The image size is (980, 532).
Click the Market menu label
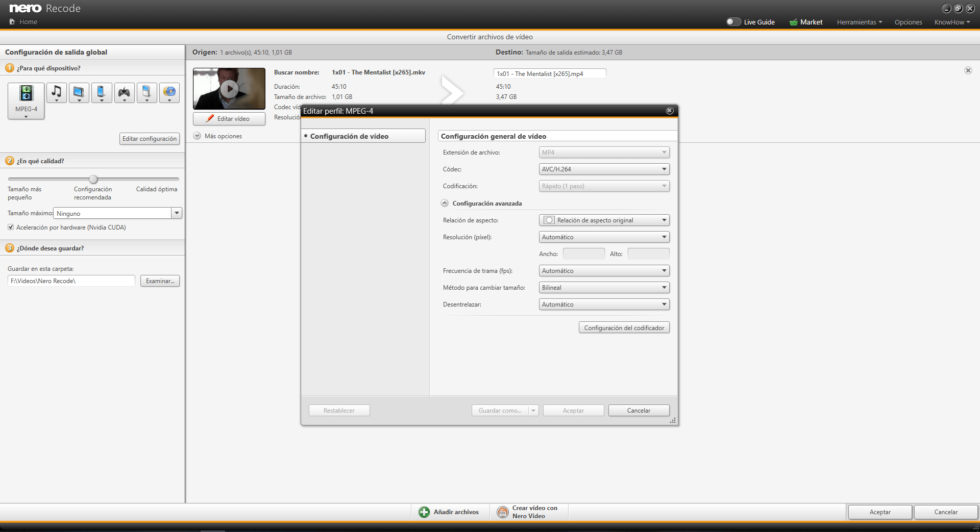point(811,22)
